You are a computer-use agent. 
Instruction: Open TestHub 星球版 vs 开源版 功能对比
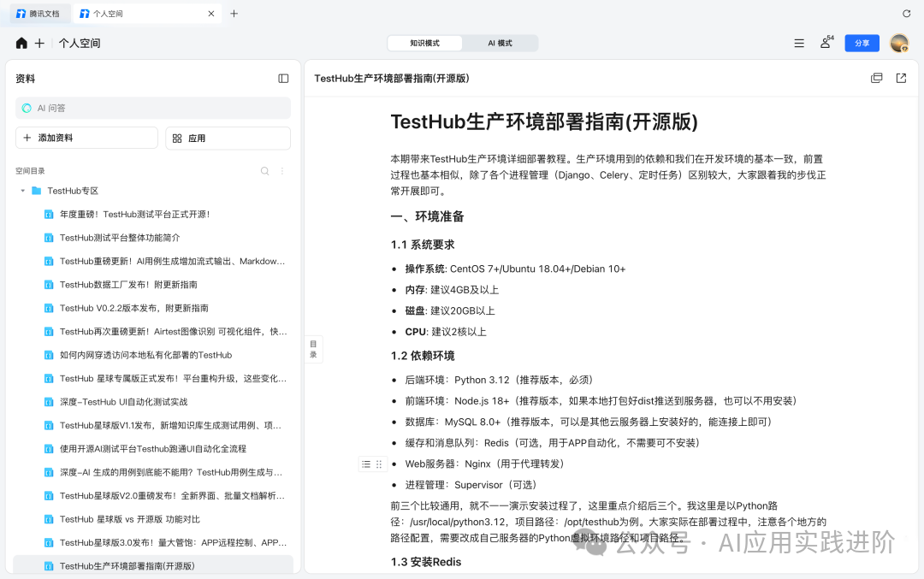130,519
